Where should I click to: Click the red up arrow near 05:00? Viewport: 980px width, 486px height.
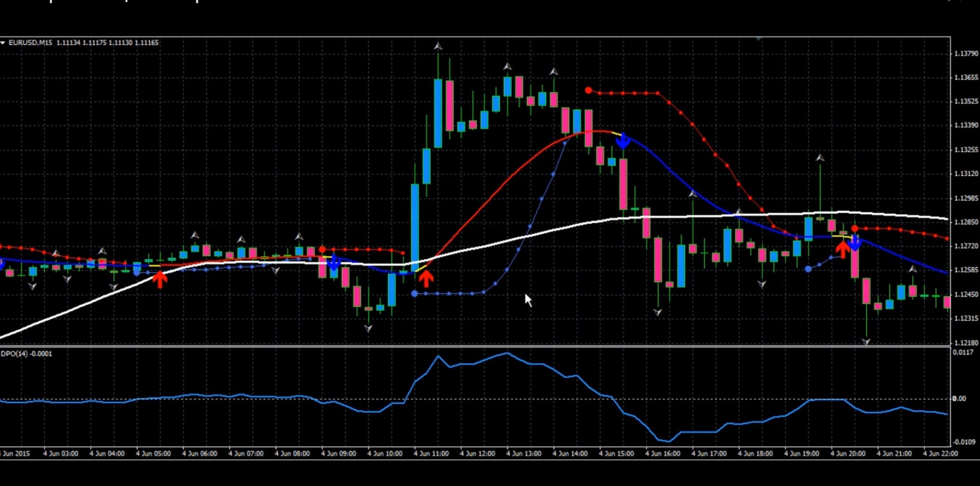click(160, 279)
